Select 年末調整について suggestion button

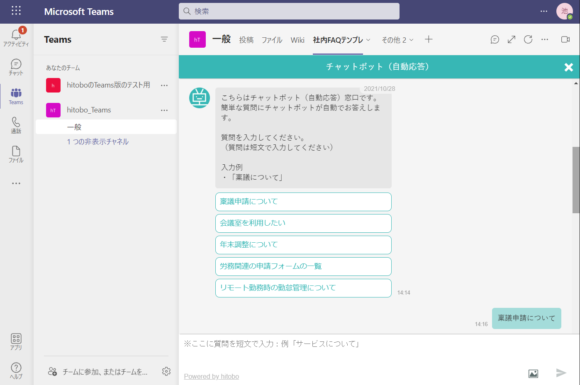tap(303, 244)
